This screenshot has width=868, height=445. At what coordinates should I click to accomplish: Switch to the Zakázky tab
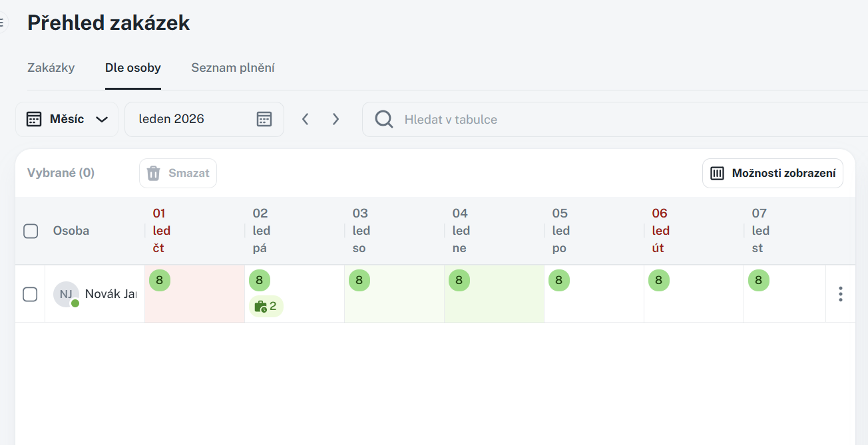coord(51,68)
